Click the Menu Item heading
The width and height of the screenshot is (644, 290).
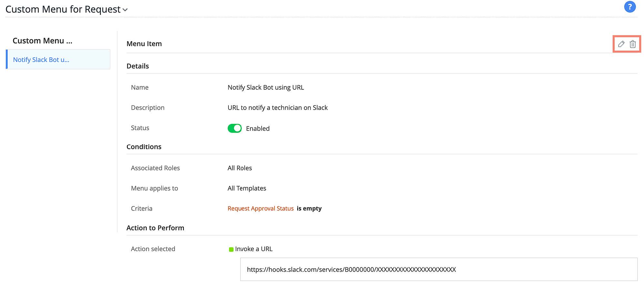coord(144,44)
